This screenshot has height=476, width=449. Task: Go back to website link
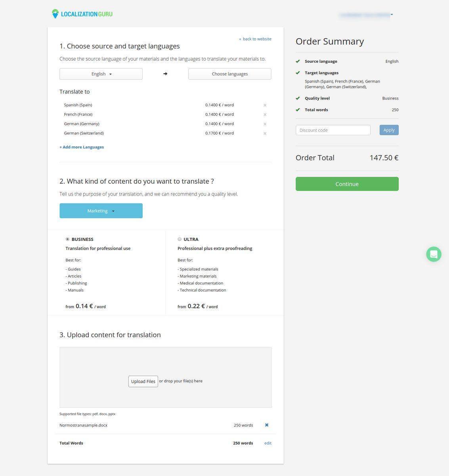point(255,39)
